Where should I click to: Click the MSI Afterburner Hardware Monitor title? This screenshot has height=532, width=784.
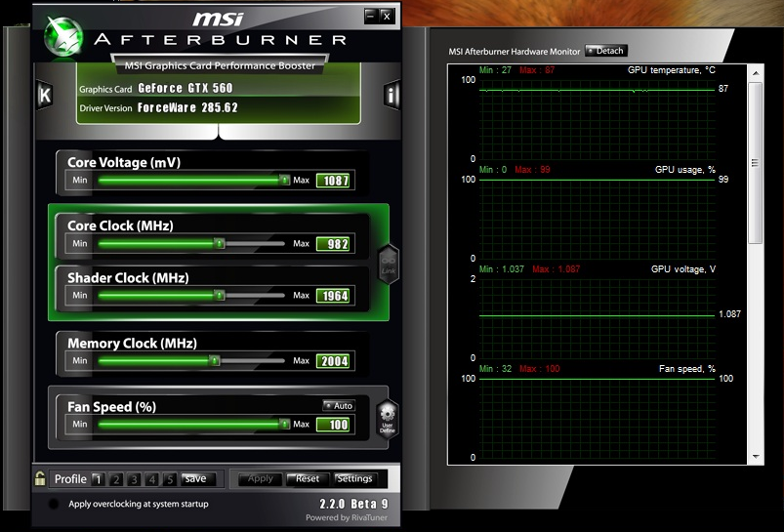pyautogui.click(x=514, y=52)
